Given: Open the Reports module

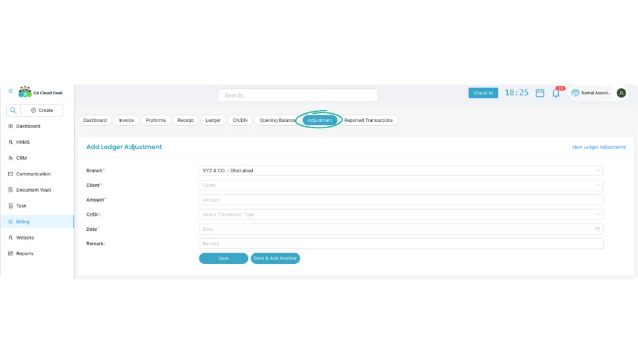Looking at the screenshot, I should [24, 253].
